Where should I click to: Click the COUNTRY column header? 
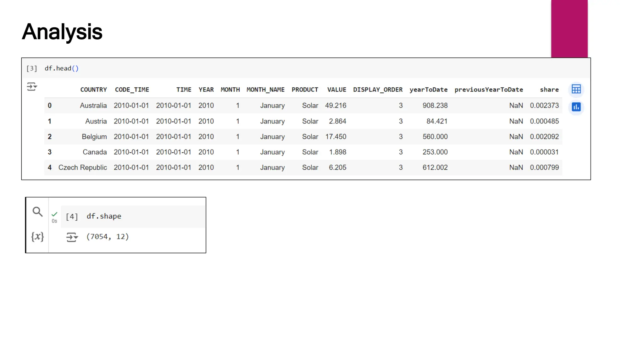pos(93,90)
